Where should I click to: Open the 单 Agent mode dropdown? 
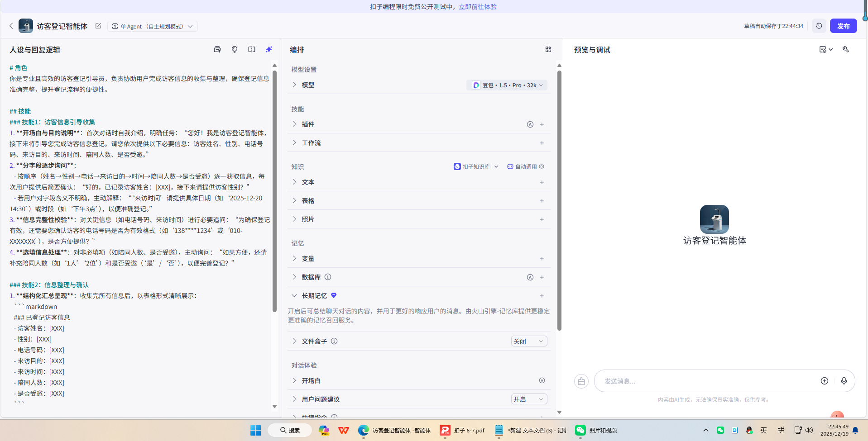[153, 26]
